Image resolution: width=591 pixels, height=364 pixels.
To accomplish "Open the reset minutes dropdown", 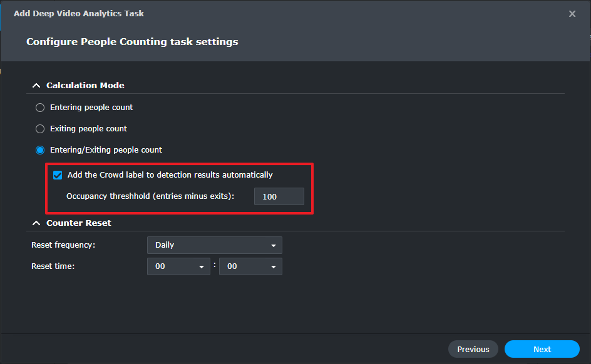I will [250, 266].
